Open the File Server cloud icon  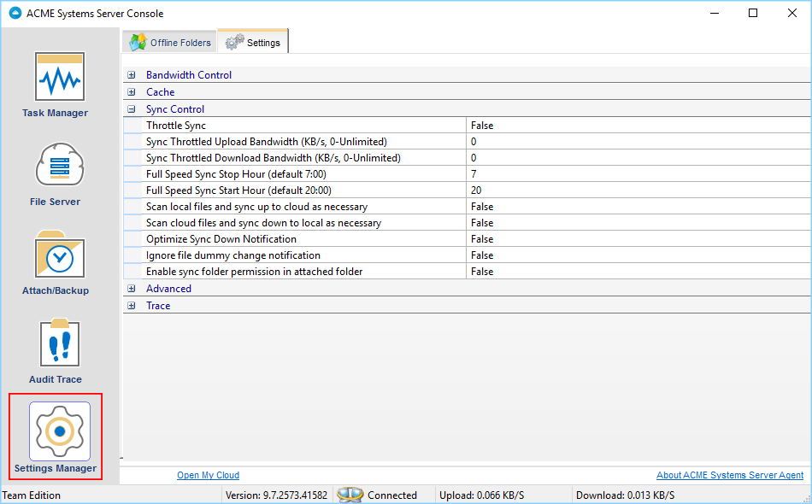point(60,165)
